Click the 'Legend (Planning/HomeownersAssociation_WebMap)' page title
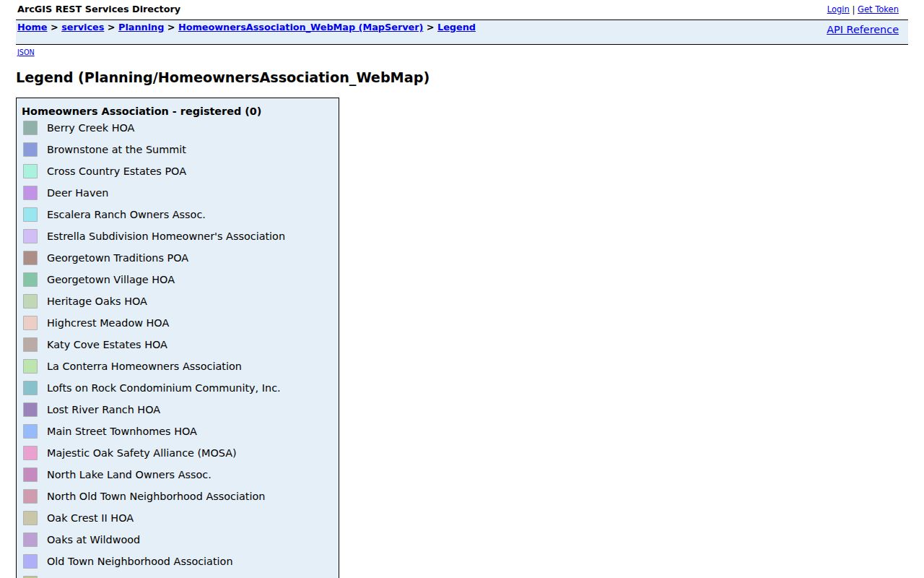The height and width of the screenshot is (578, 924). click(x=222, y=77)
